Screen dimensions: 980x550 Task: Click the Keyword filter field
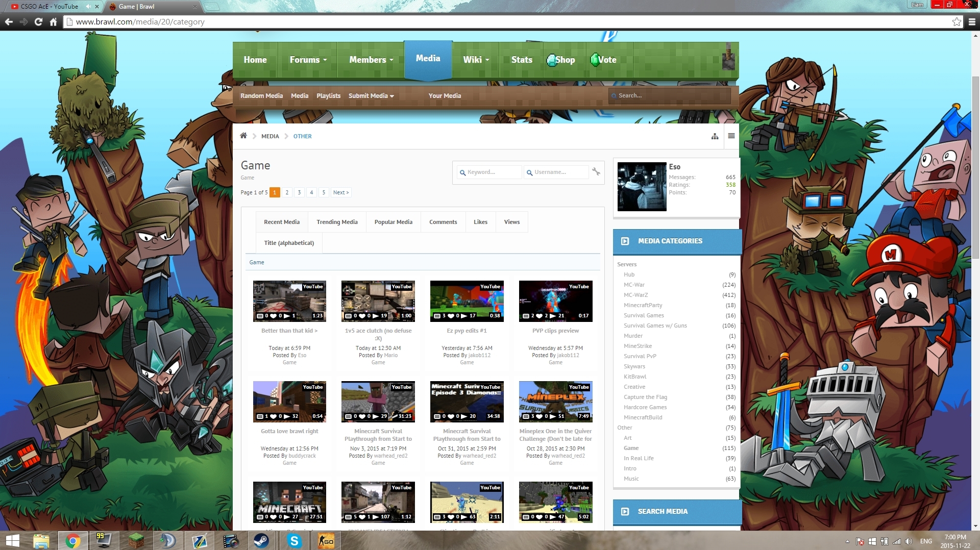(489, 172)
